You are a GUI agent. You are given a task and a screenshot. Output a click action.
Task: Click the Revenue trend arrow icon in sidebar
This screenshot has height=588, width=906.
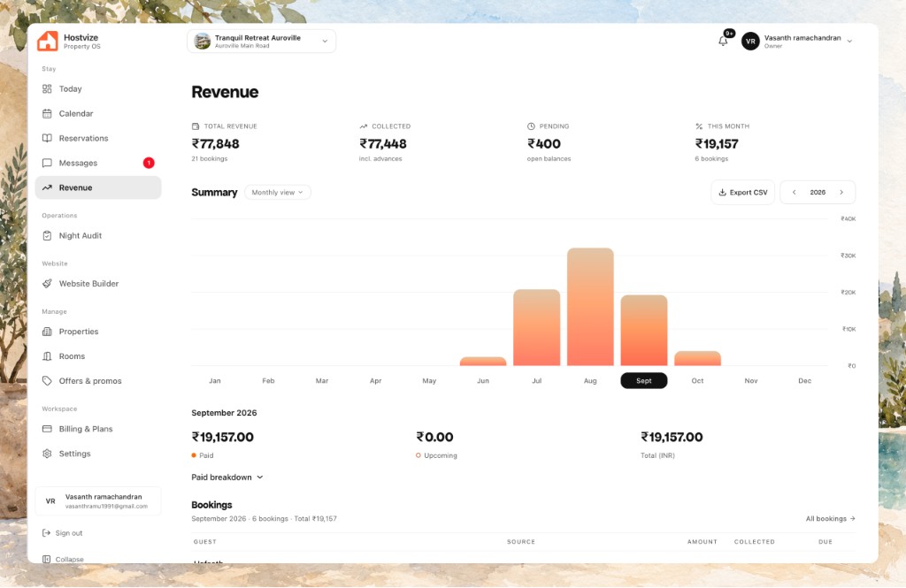(x=47, y=187)
